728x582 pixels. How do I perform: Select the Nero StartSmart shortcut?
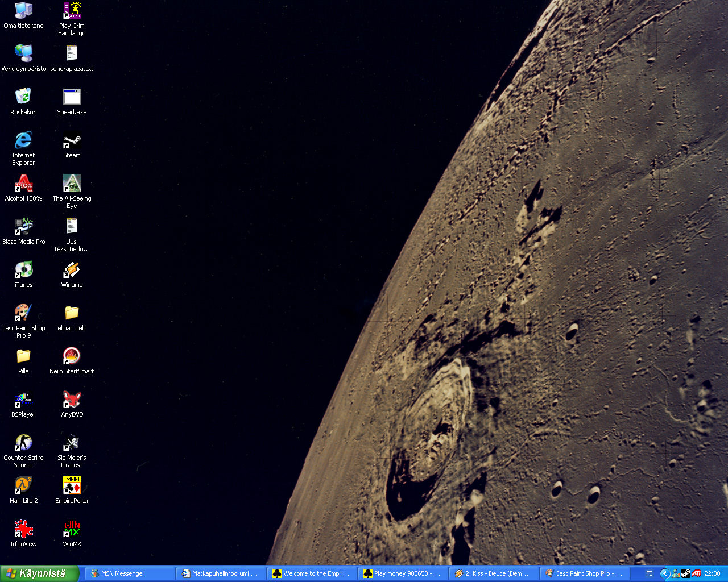[72, 360]
